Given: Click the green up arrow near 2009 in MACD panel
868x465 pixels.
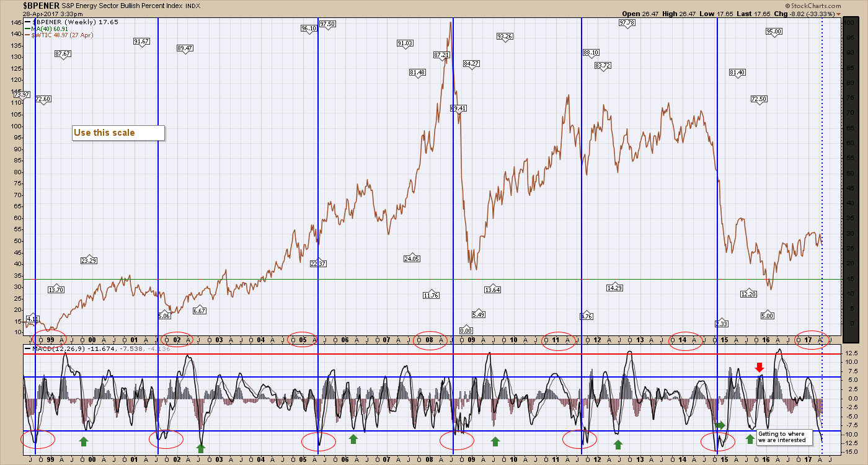Looking at the screenshot, I should click(x=495, y=441).
